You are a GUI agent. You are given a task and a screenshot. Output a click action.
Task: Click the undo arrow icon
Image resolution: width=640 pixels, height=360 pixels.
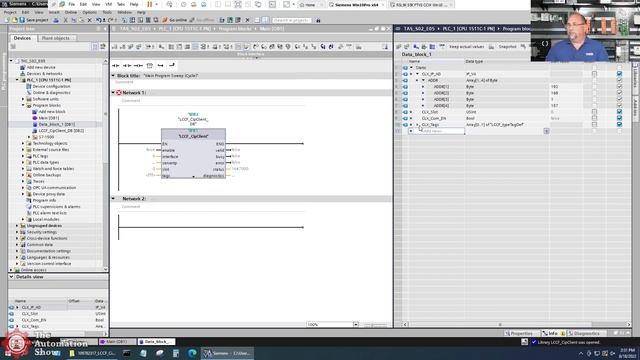click(98, 20)
